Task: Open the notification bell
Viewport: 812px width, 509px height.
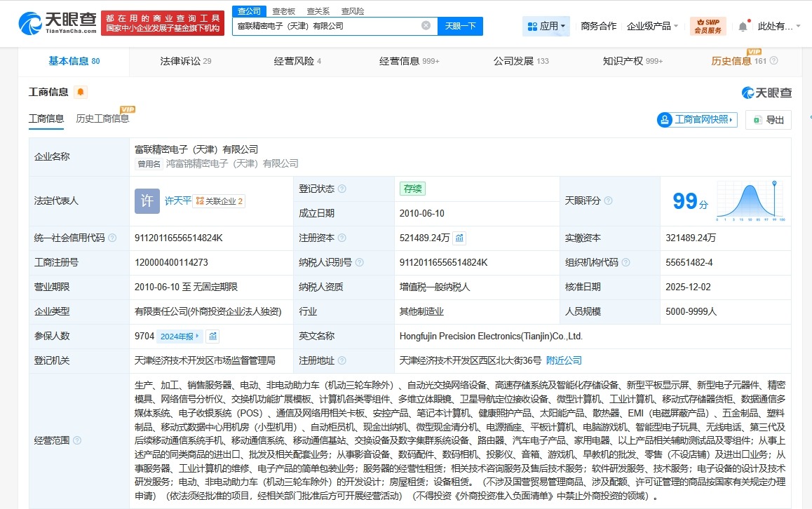Action: (742, 25)
